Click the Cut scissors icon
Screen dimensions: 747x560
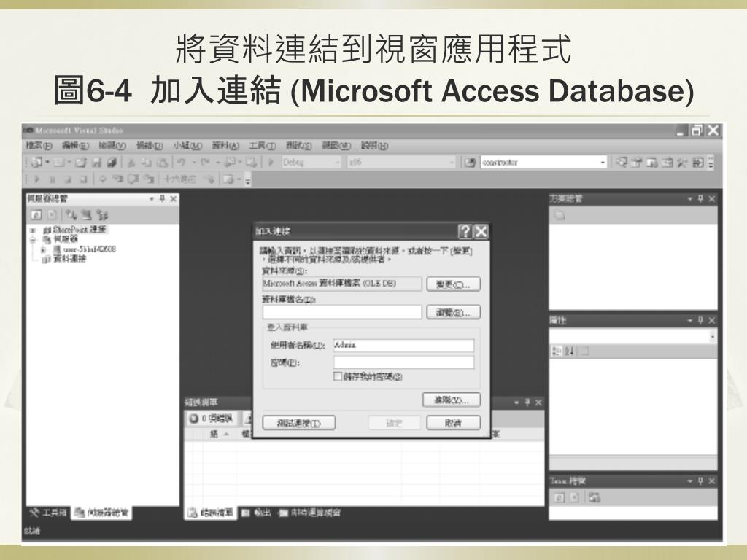click(131, 163)
